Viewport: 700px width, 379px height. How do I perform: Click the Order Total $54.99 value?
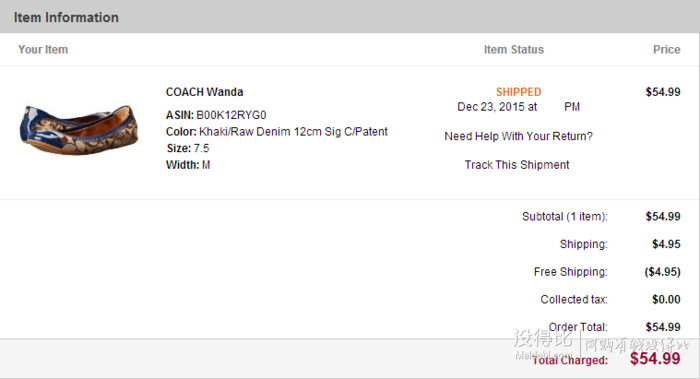click(x=663, y=327)
